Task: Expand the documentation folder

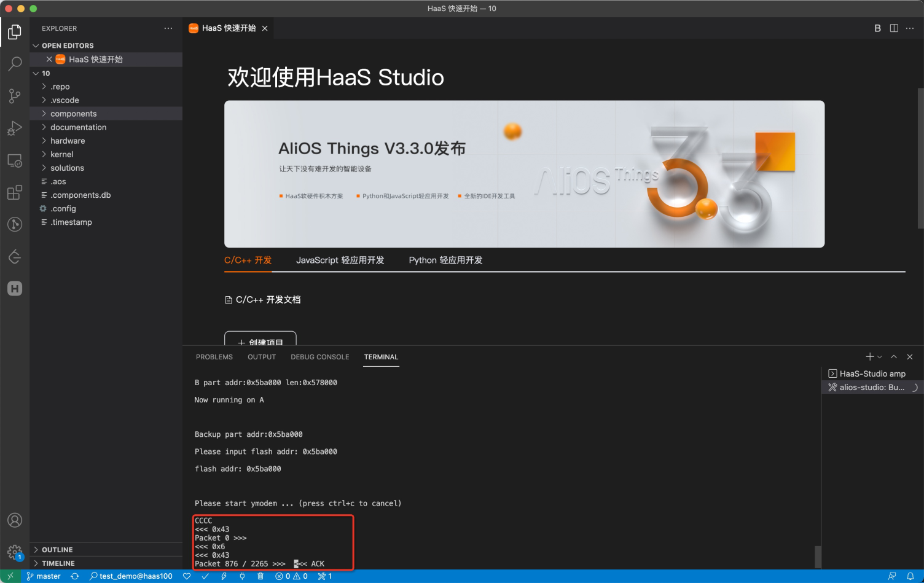Action: point(106,127)
